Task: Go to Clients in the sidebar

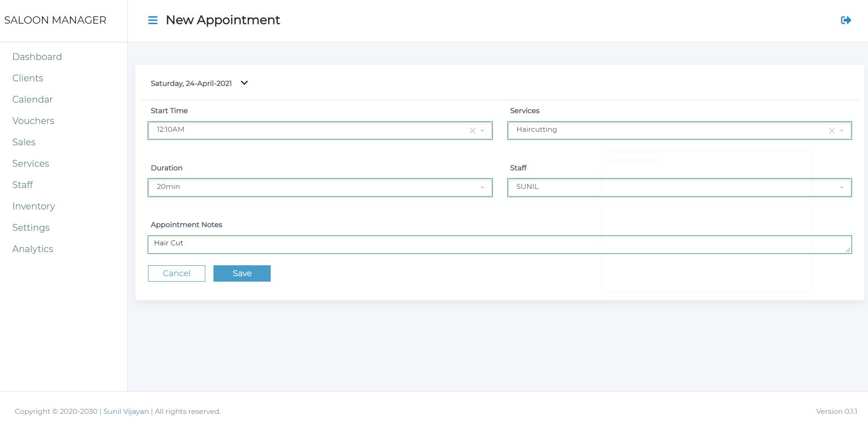Action: coord(28,78)
